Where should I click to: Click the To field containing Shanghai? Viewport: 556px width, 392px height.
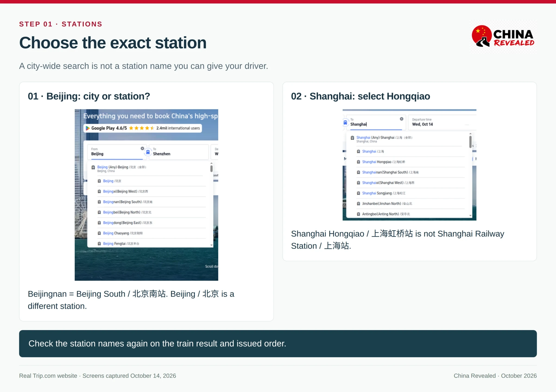click(x=376, y=123)
